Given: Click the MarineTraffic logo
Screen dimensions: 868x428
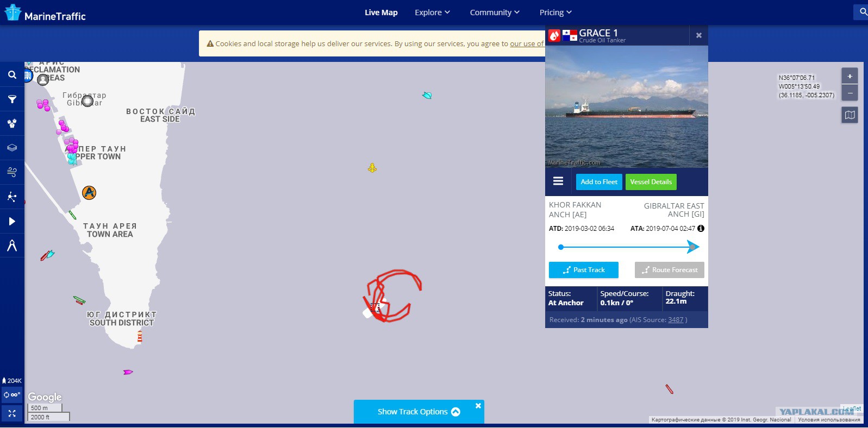Looking at the screenshot, I should [45, 13].
